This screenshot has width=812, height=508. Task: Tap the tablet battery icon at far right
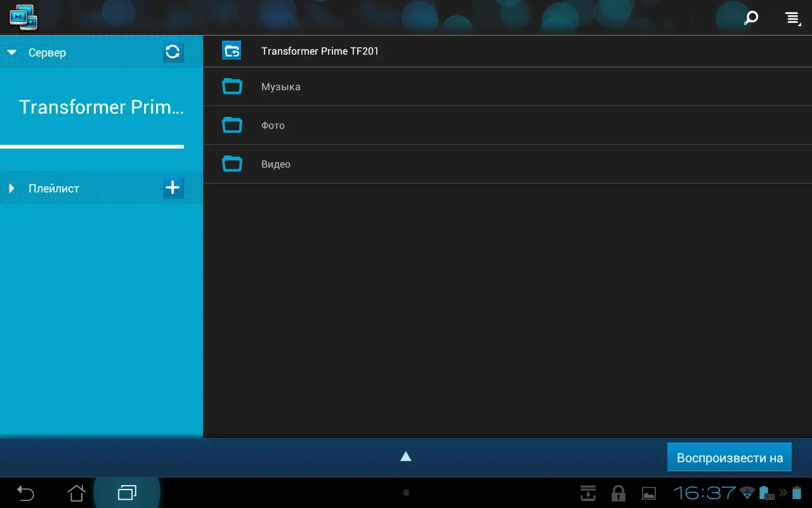(x=796, y=492)
